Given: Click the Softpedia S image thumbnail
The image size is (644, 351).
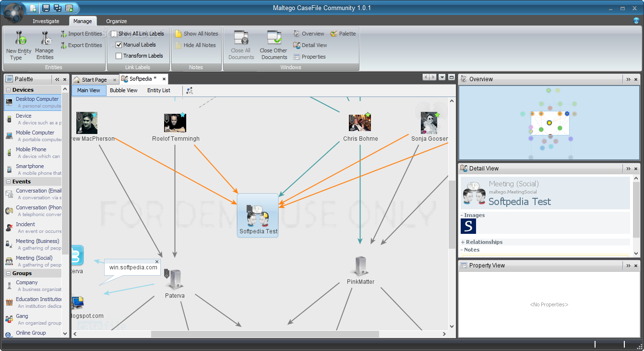Looking at the screenshot, I should (468, 226).
